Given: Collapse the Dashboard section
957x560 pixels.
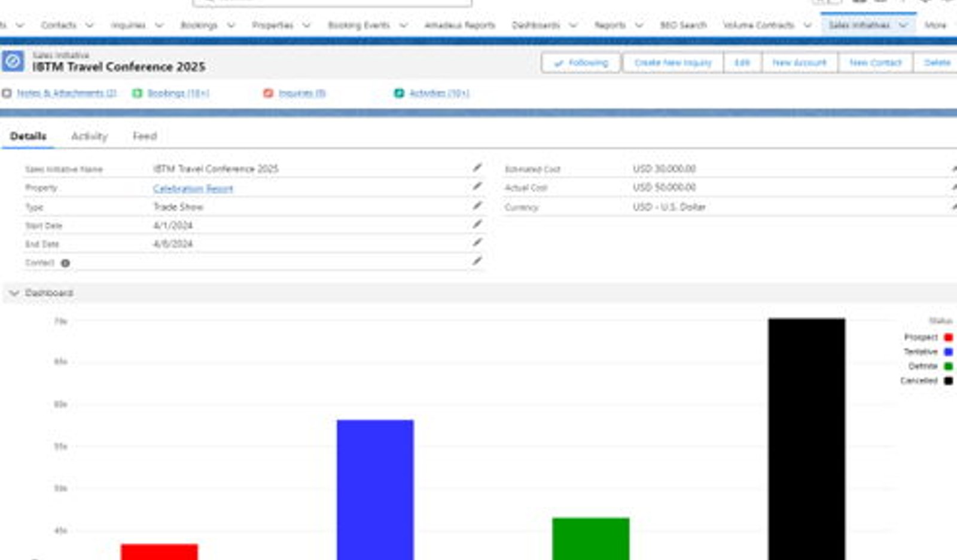Looking at the screenshot, I should (x=14, y=293).
